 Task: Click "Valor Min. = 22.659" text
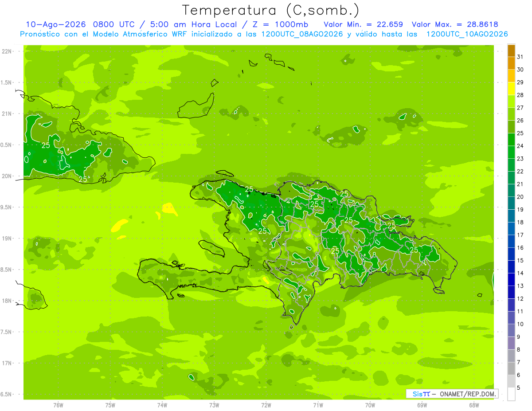(364, 24)
